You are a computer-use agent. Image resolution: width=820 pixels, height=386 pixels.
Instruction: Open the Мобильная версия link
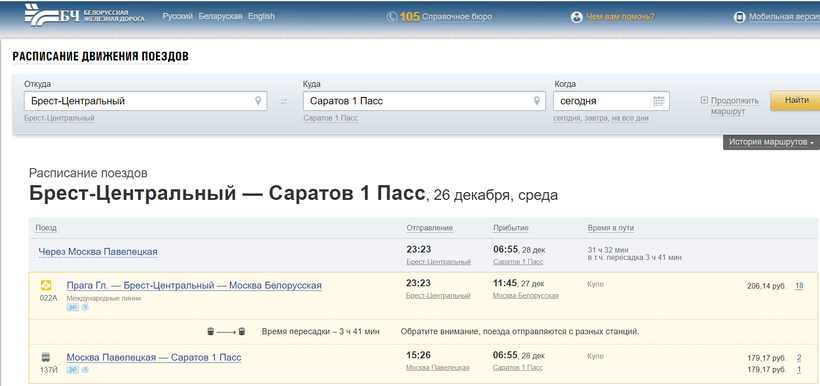click(784, 17)
